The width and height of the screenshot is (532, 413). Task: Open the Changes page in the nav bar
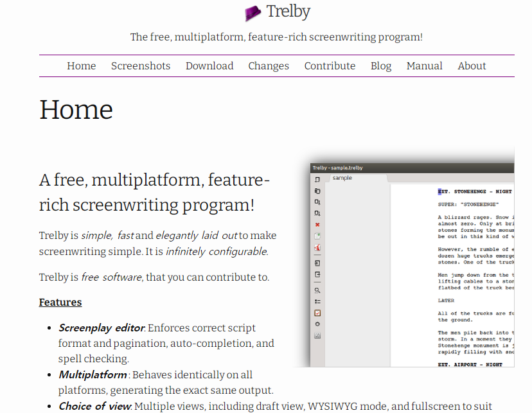click(269, 66)
